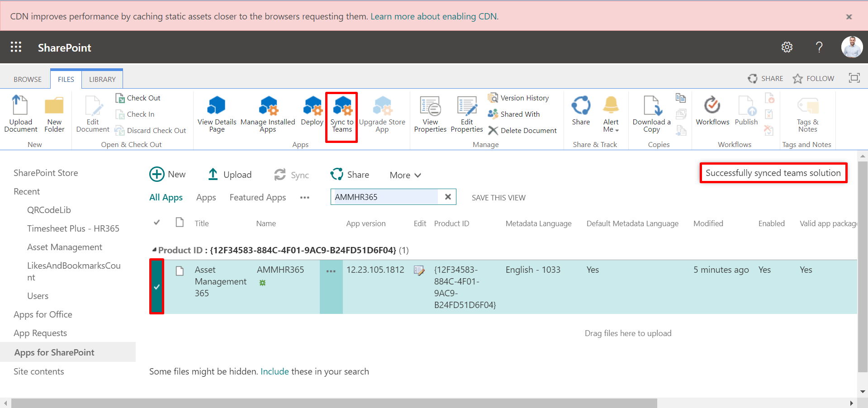This screenshot has width=868, height=408.
Task: Clear the AMMHR365 search text
Action: (448, 197)
